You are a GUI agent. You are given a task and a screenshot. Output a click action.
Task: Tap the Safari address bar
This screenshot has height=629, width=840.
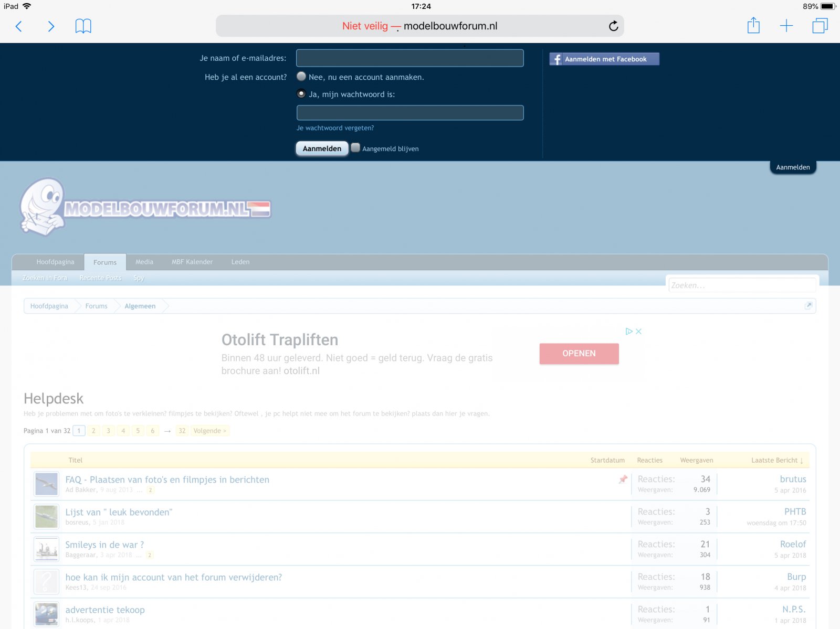(x=420, y=26)
